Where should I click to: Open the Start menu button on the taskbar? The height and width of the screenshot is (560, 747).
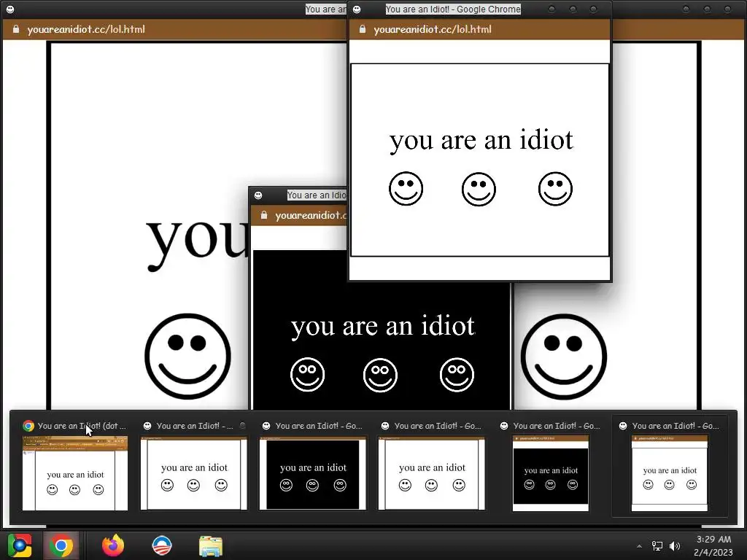pos(20,545)
